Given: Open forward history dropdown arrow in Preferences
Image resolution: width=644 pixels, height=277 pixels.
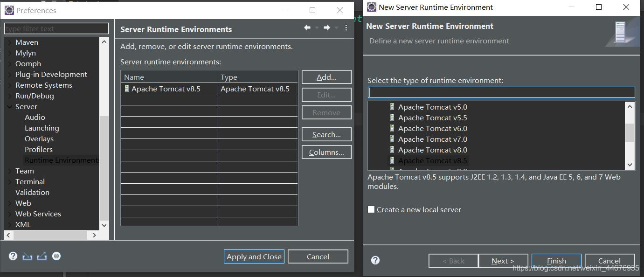Looking at the screenshot, I should click(x=336, y=28).
